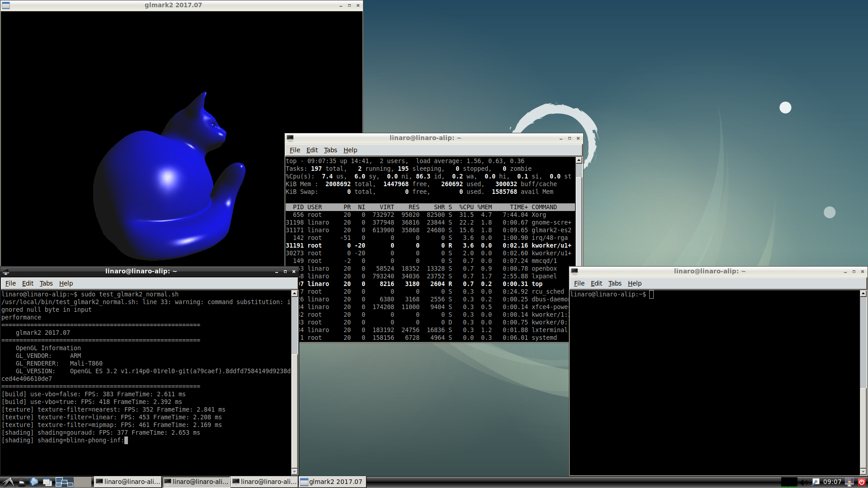
Task: Click the red power logout icon
Action: click(x=862, y=482)
